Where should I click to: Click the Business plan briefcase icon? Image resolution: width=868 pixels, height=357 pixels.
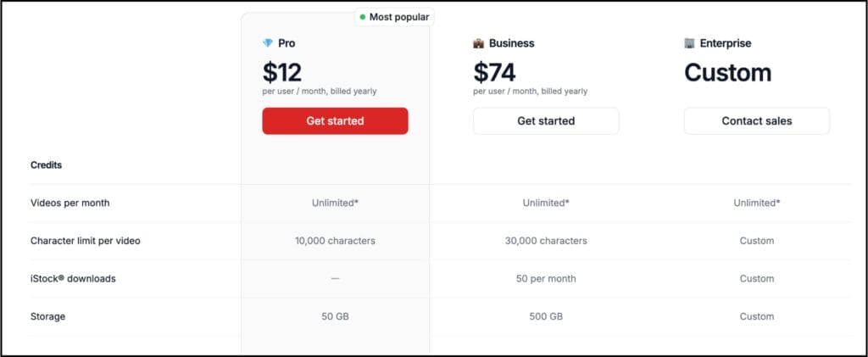478,43
